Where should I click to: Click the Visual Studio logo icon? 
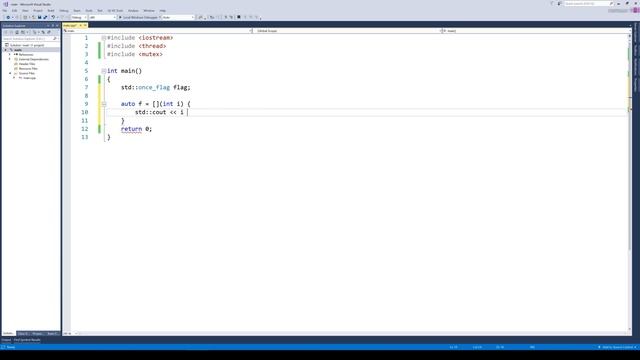[6, 4]
